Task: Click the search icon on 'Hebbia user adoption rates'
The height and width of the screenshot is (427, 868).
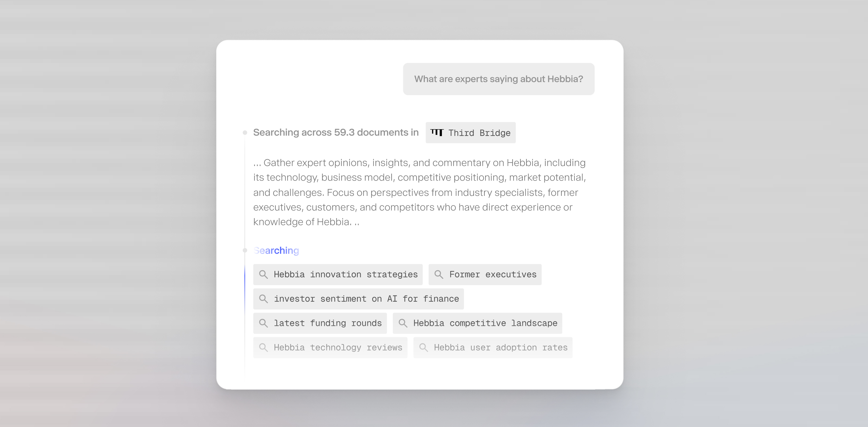Action: [x=424, y=348]
